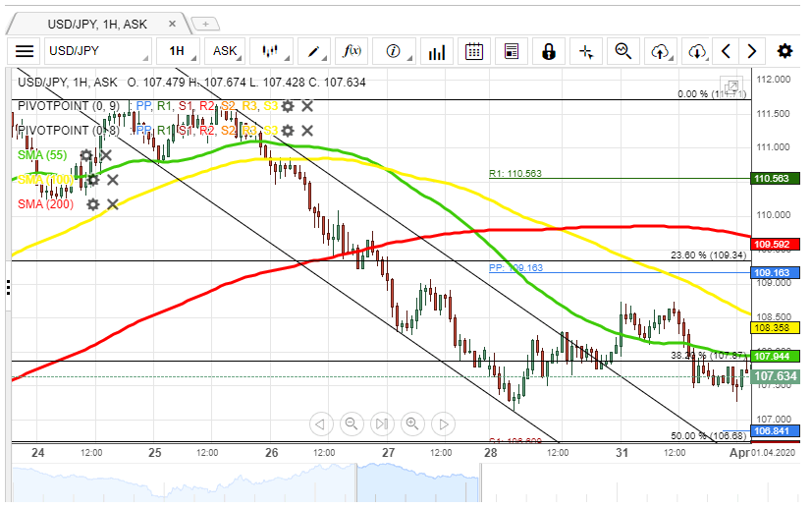Screen dimensions: 812x508
Task: Open the candlestick chart type selector
Action: pos(272,51)
